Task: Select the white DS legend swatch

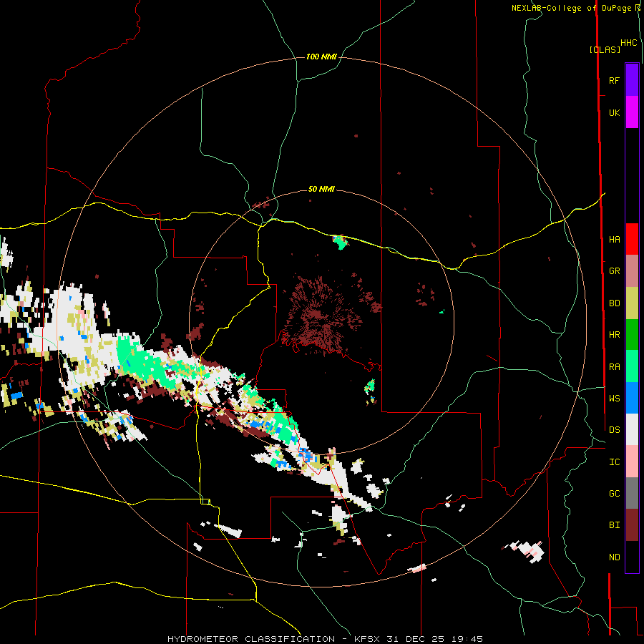Action: coord(632,429)
